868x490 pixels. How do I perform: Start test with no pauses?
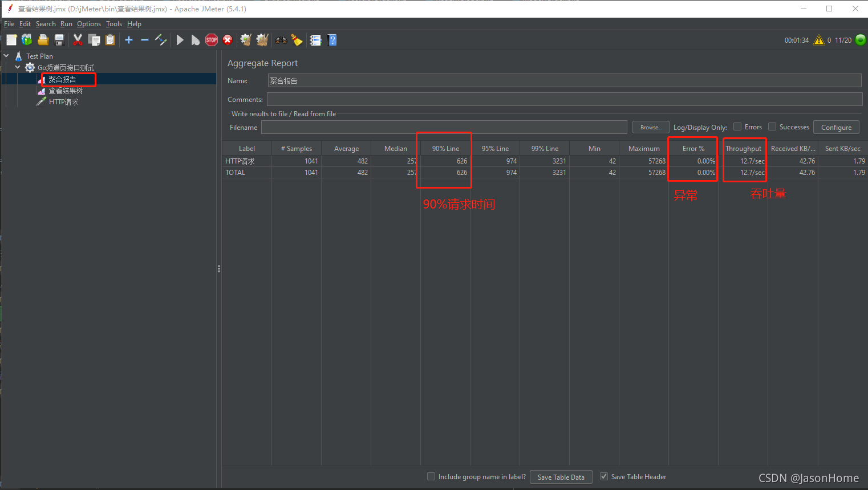click(196, 40)
